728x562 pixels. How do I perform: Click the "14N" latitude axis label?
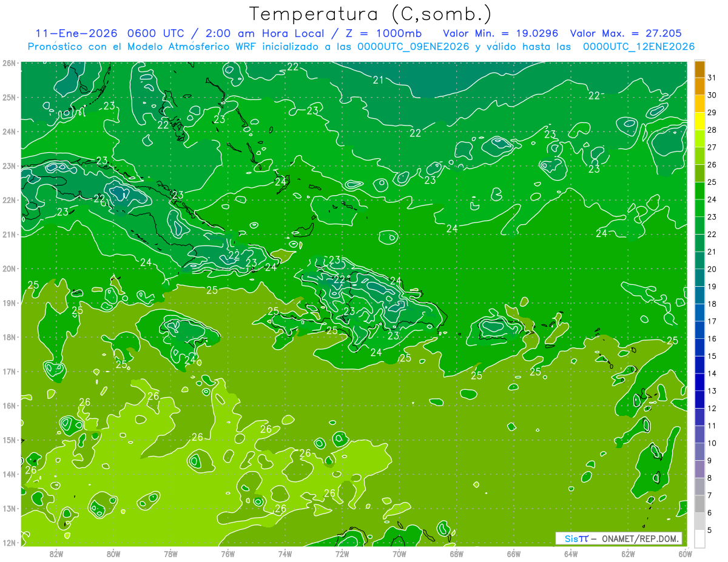coord(9,474)
